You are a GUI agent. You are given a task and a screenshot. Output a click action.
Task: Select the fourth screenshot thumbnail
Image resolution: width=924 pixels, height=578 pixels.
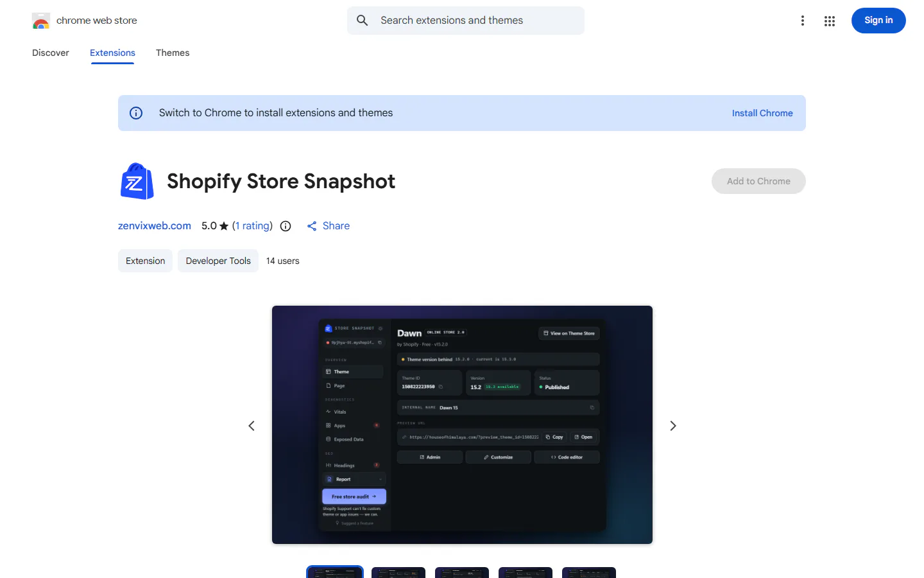coord(526,572)
